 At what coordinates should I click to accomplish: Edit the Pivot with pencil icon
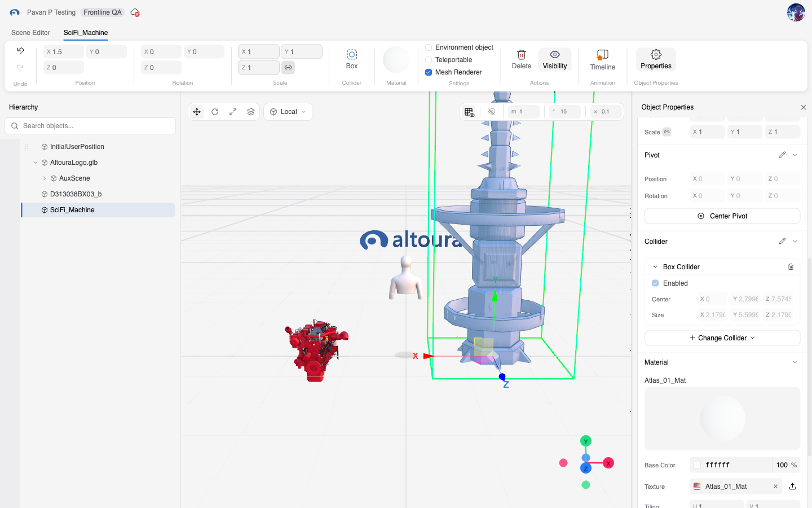[x=782, y=155]
